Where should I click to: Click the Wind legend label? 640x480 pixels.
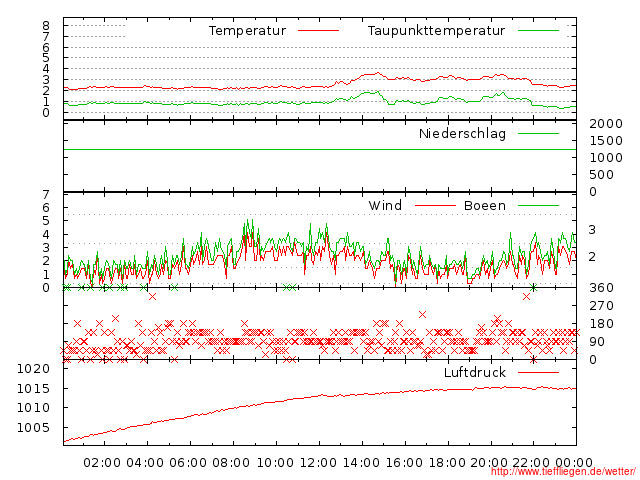click(385, 205)
